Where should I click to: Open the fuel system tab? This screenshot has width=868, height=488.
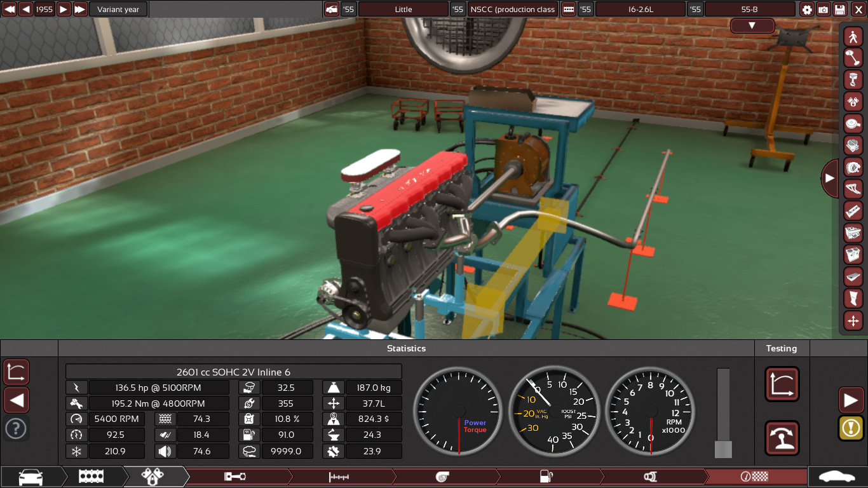[548, 477]
